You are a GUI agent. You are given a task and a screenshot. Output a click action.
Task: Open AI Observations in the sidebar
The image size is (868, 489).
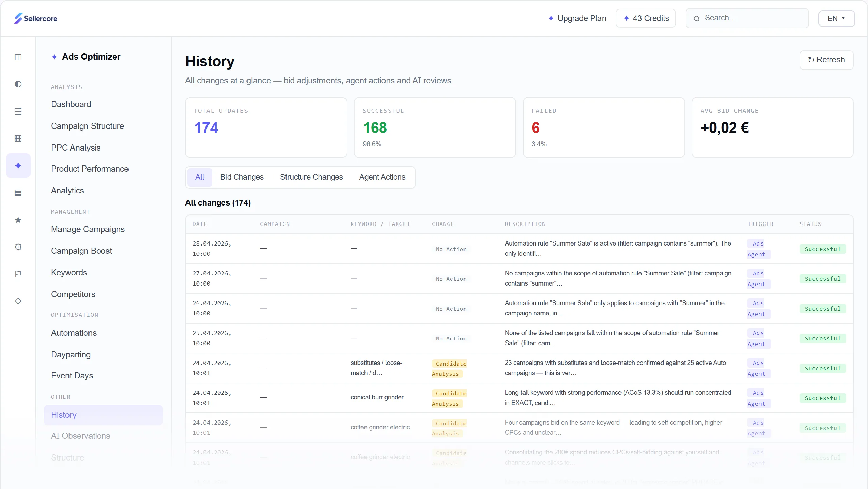click(x=80, y=436)
